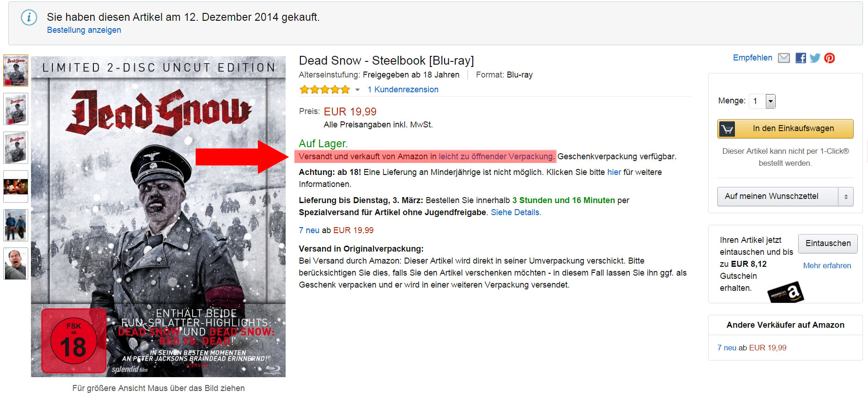Click Mehr erfahren link about trade-in
This screenshot has width=868, height=397.
(x=827, y=265)
